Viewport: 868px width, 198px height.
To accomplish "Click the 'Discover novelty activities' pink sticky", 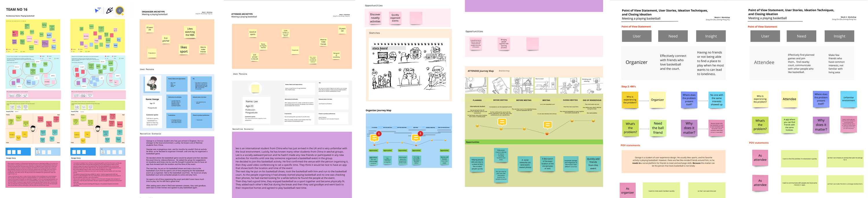I will (x=375, y=18).
